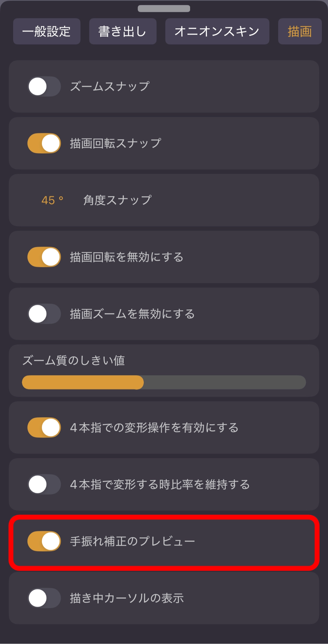Enable the 4本指で変形する時比率を維持する switch
Image resolution: width=328 pixels, height=644 pixels.
pyautogui.click(x=44, y=485)
